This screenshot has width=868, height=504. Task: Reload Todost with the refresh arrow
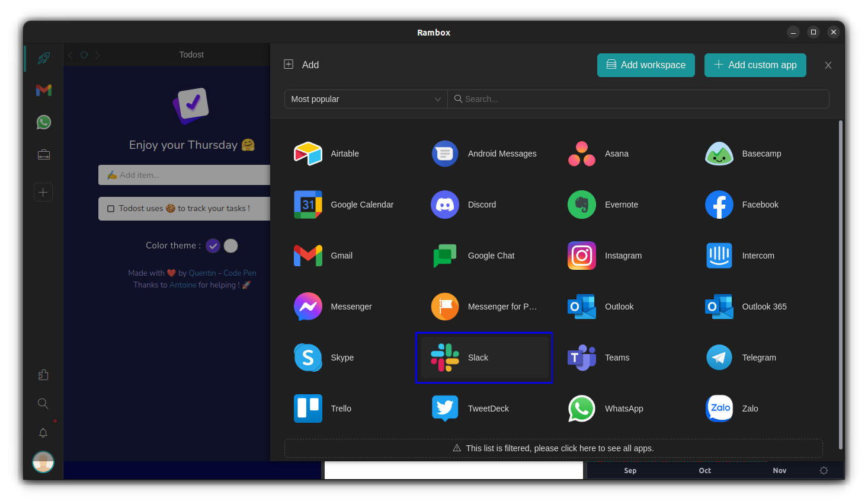(84, 55)
